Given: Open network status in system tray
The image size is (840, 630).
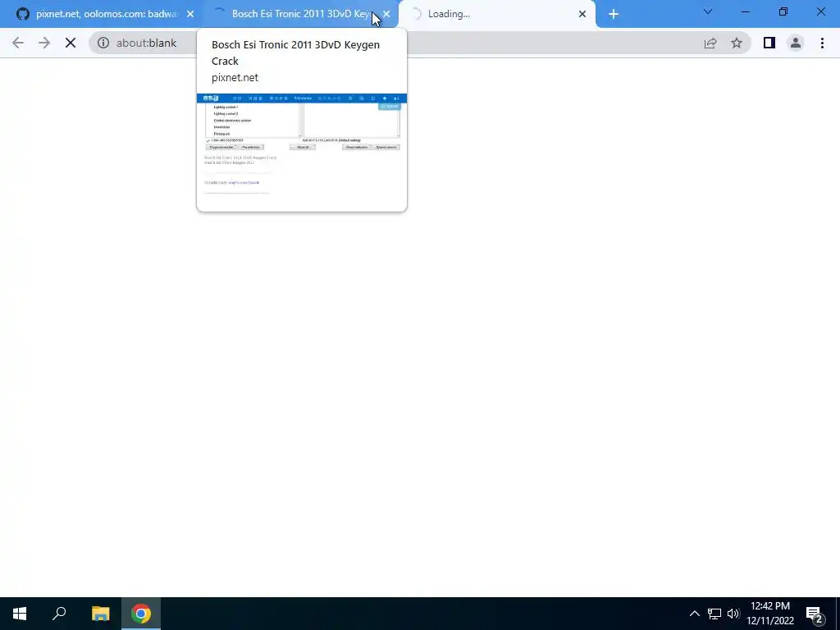Looking at the screenshot, I should tap(714, 614).
